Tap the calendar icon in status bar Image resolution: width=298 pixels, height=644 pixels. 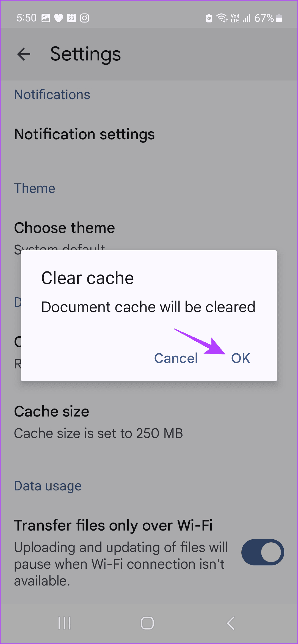[x=72, y=18]
